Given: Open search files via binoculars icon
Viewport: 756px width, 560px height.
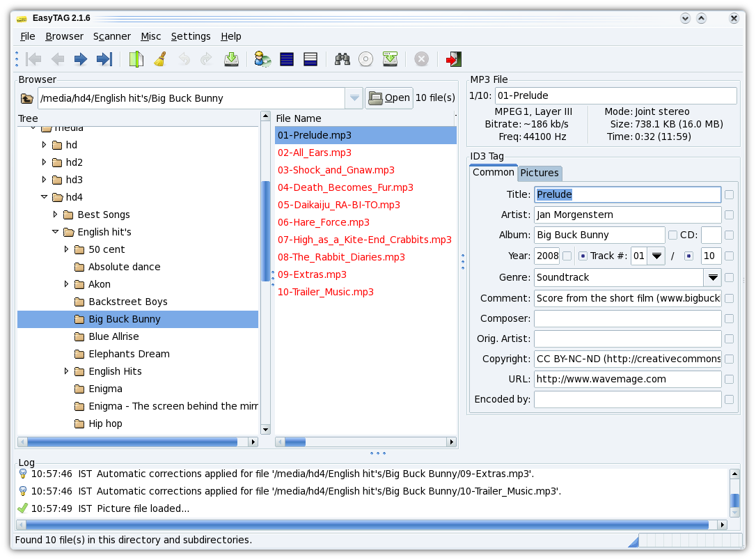Looking at the screenshot, I should click(342, 59).
